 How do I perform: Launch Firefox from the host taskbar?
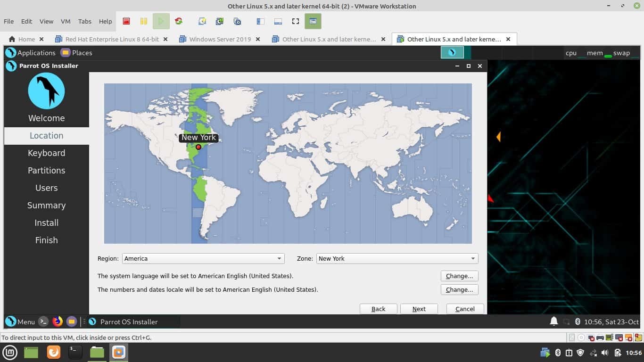pyautogui.click(x=54, y=352)
